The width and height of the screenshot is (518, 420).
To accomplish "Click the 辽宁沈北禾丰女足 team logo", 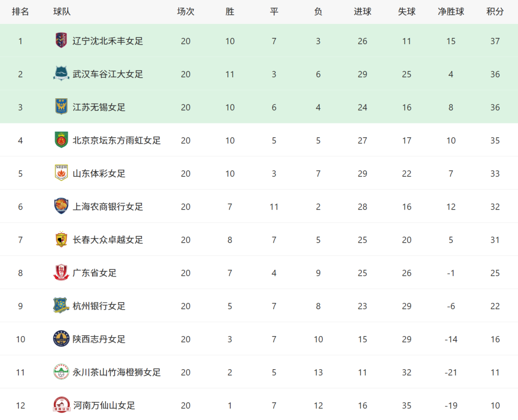I will pyautogui.click(x=61, y=41).
